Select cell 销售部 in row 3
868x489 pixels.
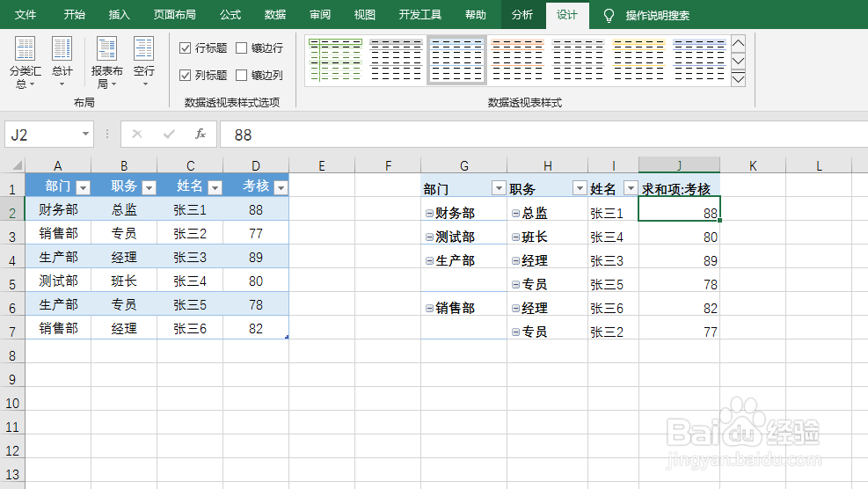[x=58, y=233]
